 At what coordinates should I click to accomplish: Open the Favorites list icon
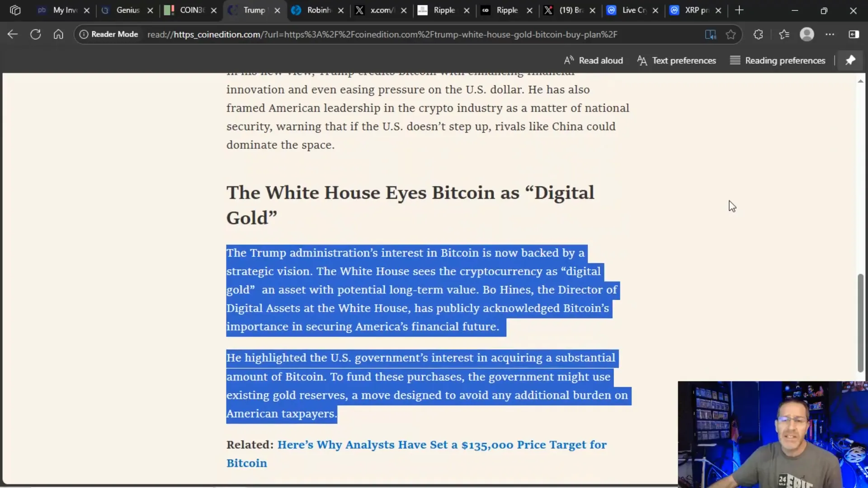coord(784,34)
